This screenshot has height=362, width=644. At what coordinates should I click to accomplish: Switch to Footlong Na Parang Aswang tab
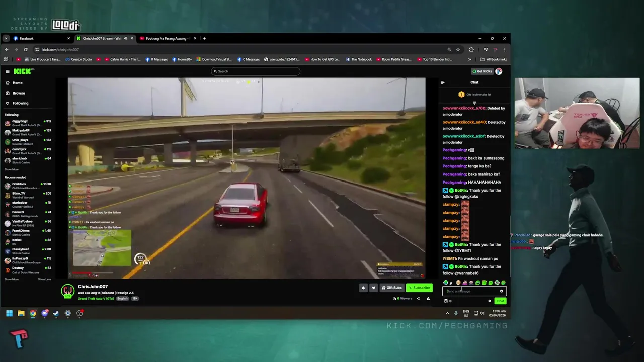coord(168,38)
